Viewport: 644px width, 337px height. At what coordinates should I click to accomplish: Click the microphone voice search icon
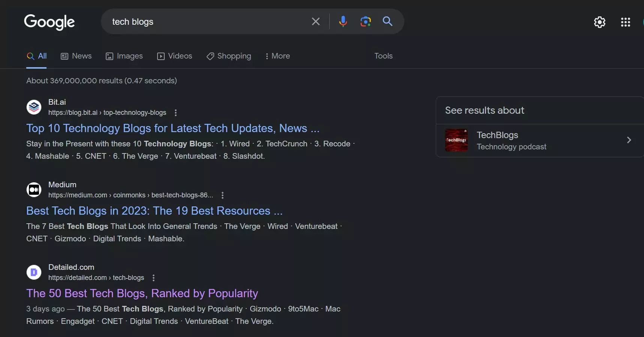[x=343, y=21]
